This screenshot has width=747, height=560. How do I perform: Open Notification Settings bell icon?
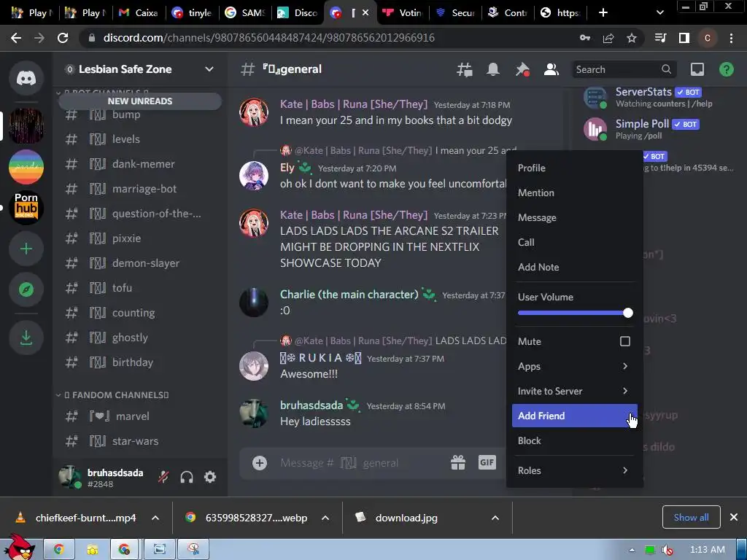click(493, 69)
